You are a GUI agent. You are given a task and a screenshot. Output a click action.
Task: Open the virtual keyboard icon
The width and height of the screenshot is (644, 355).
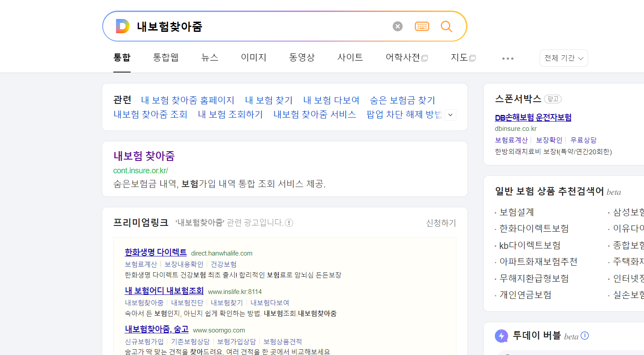coord(422,27)
